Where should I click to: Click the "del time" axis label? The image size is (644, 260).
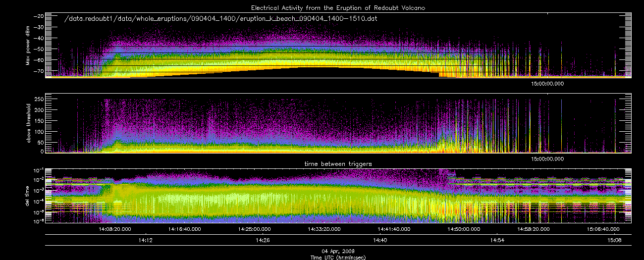pyautogui.click(x=28, y=197)
